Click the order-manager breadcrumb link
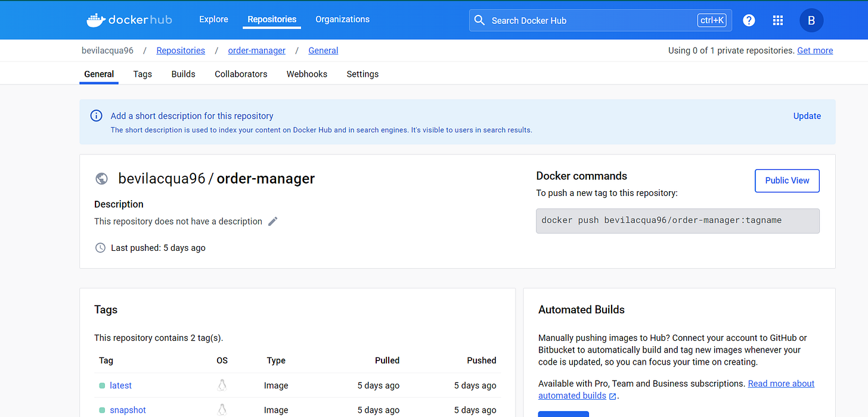 click(x=256, y=51)
